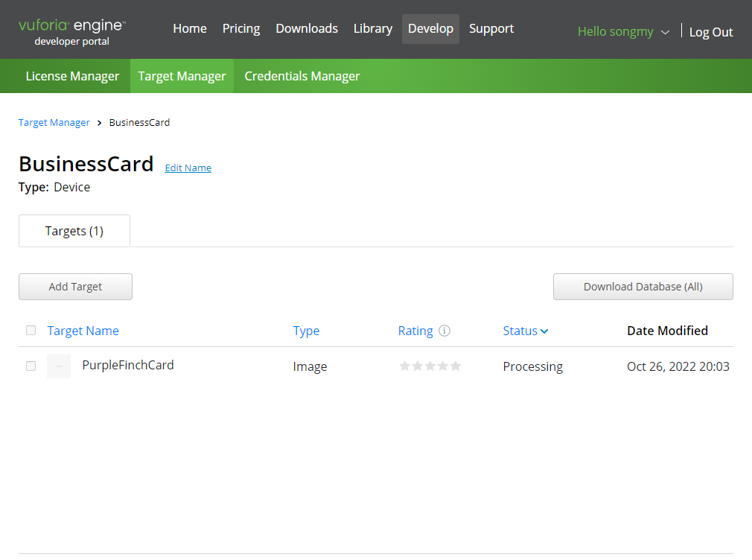Sort by Rating column header
752x560 pixels.
pos(415,331)
